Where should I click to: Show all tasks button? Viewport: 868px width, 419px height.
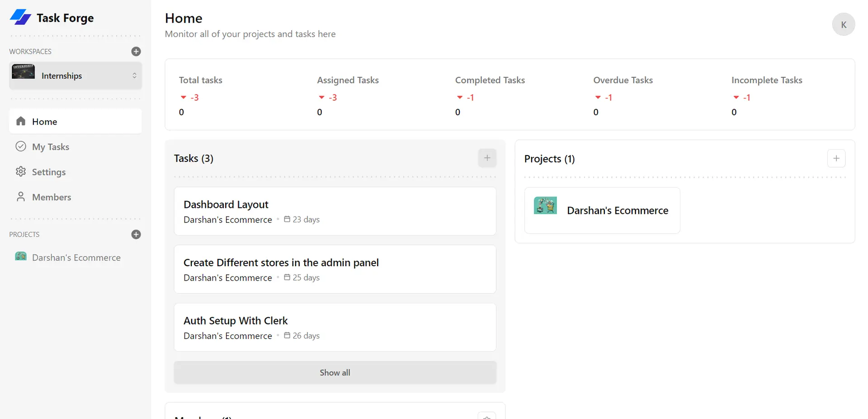(x=335, y=372)
